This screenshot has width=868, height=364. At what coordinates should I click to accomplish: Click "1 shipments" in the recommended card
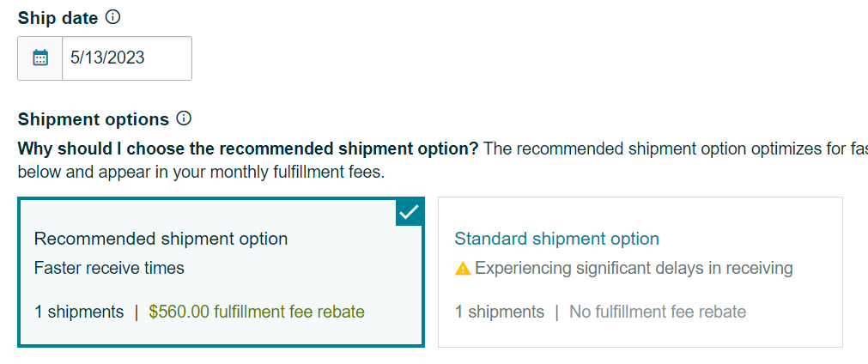click(x=79, y=312)
